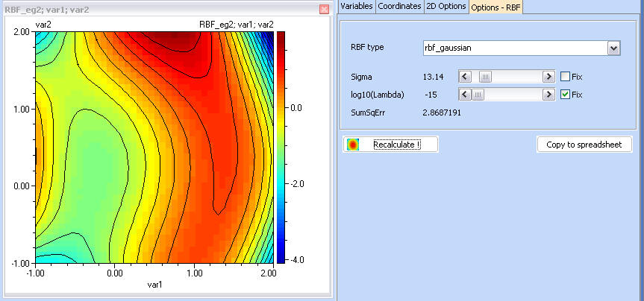Select the Options - RBF tab
Screen dimensions: 644x301
(x=495, y=7)
